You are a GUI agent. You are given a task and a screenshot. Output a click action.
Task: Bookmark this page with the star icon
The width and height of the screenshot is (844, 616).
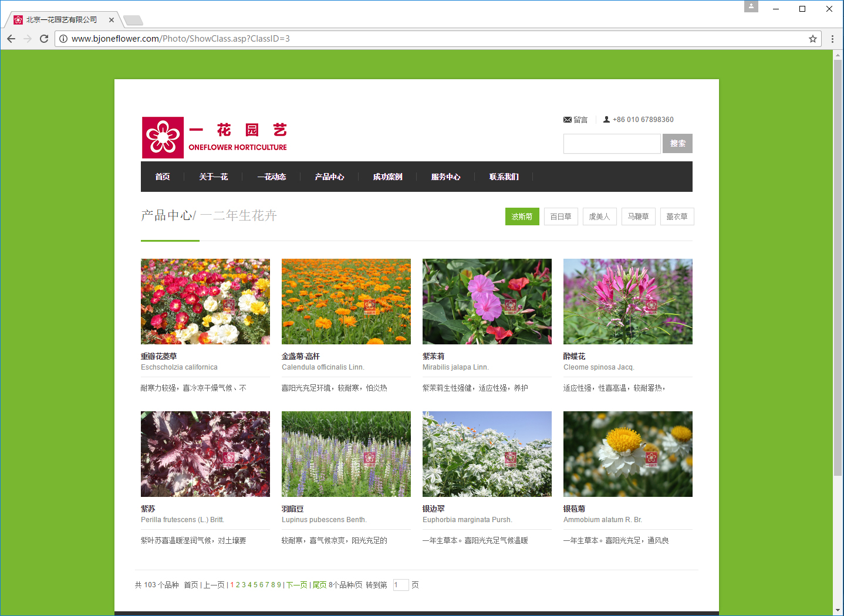pyautogui.click(x=812, y=39)
